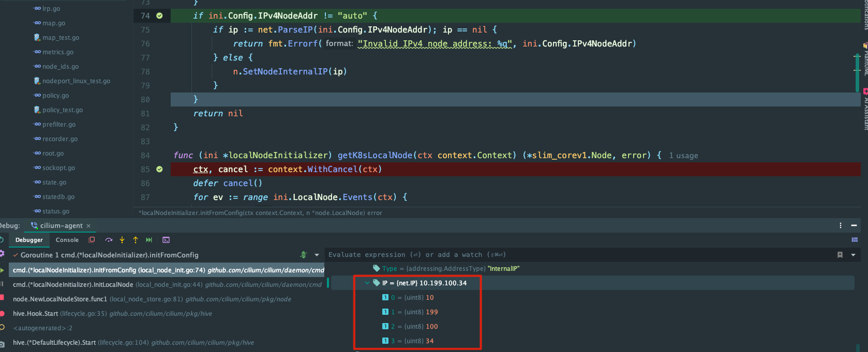Image resolution: width=868 pixels, height=352 pixels.
Task: Click the "Invalid IPv4 node address: %q" string
Action: coord(435,44)
